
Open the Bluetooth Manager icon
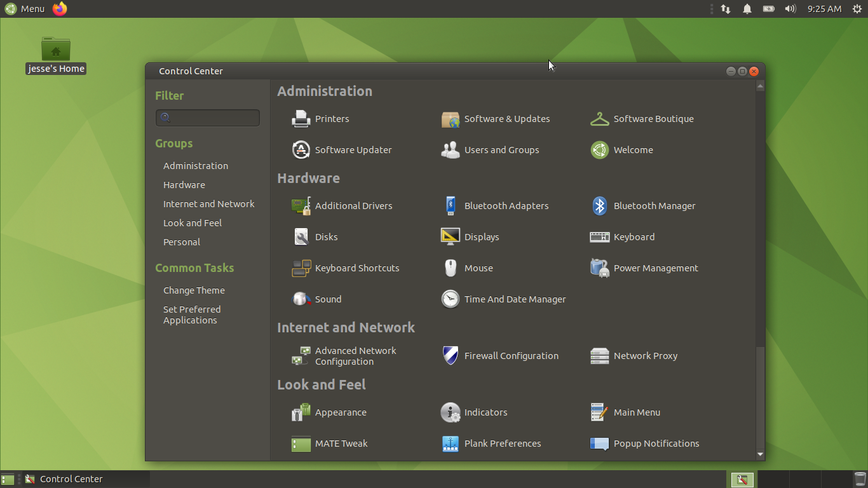(x=600, y=206)
